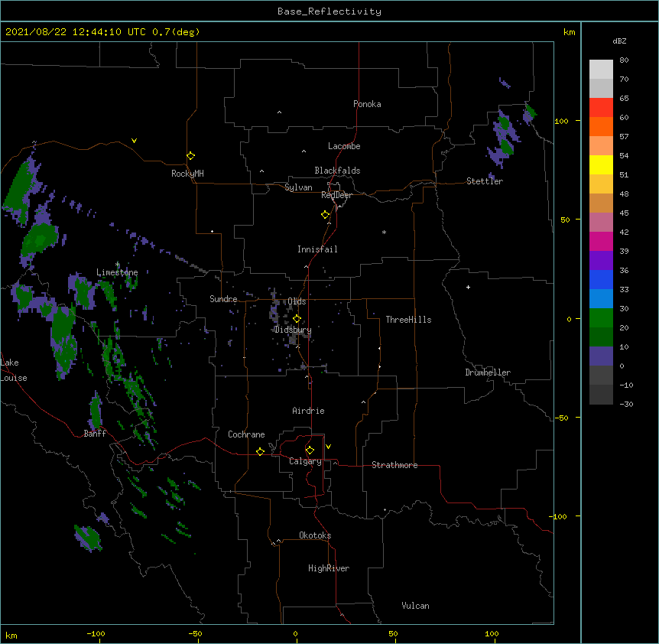
Task: Click the white plus marker north of Drumheller
Action: (x=468, y=287)
